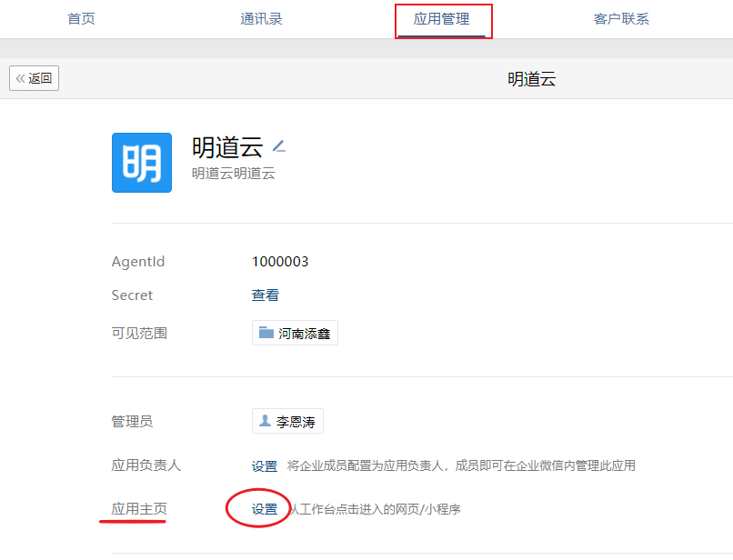Click the underlined 应用主页 label
733x560 pixels.
coord(139,509)
